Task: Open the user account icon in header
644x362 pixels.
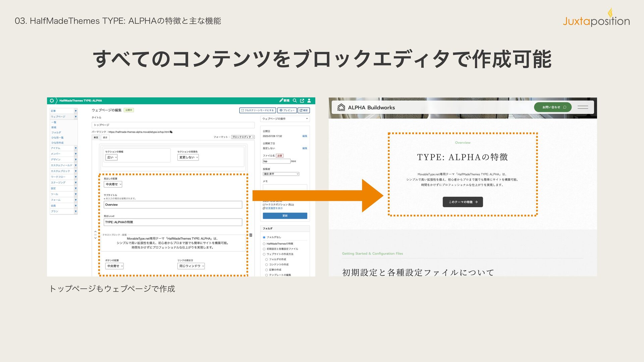Action: tap(309, 101)
